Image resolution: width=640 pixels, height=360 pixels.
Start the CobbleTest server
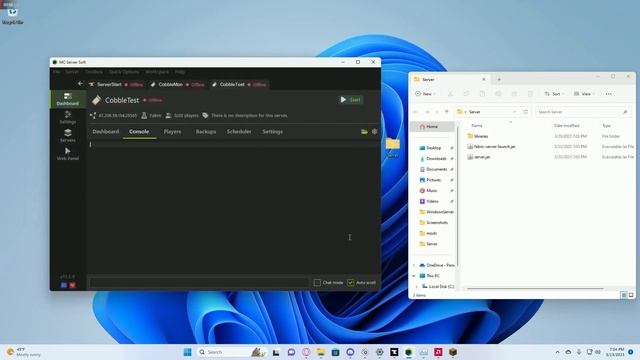[x=351, y=100]
